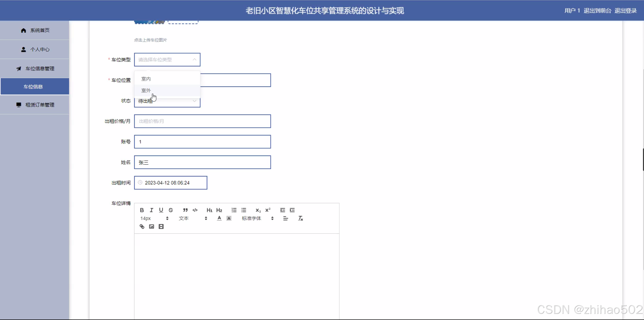Screen dimensions: 644x320
Task: Select 室外 from the dropdown list
Action: tap(146, 90)
